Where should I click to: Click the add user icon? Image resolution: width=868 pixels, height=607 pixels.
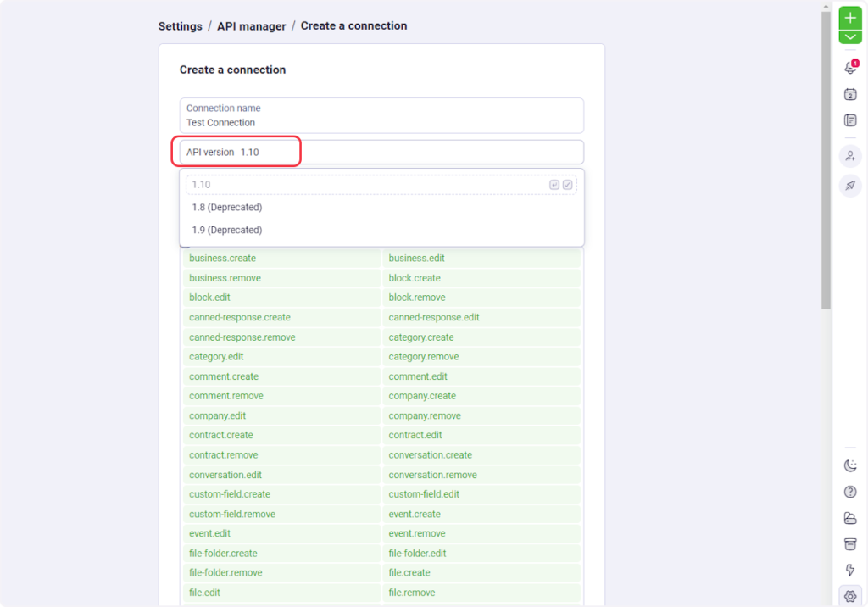click(850, 156)
